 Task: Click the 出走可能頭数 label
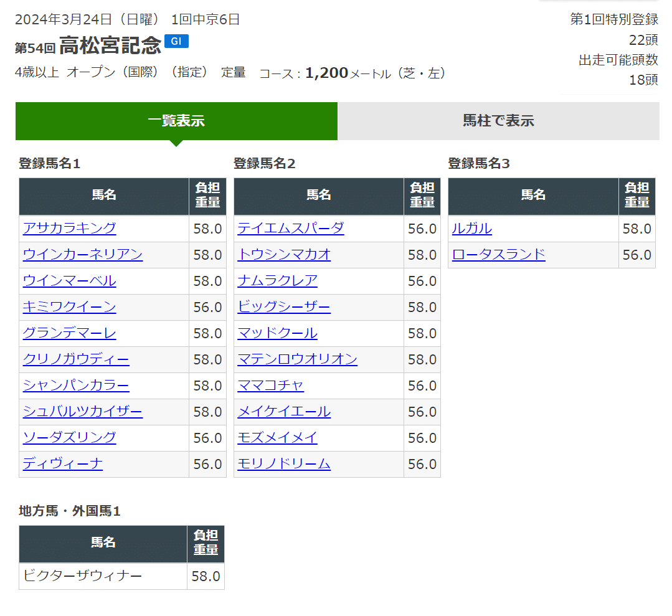(x=618, y=60)
